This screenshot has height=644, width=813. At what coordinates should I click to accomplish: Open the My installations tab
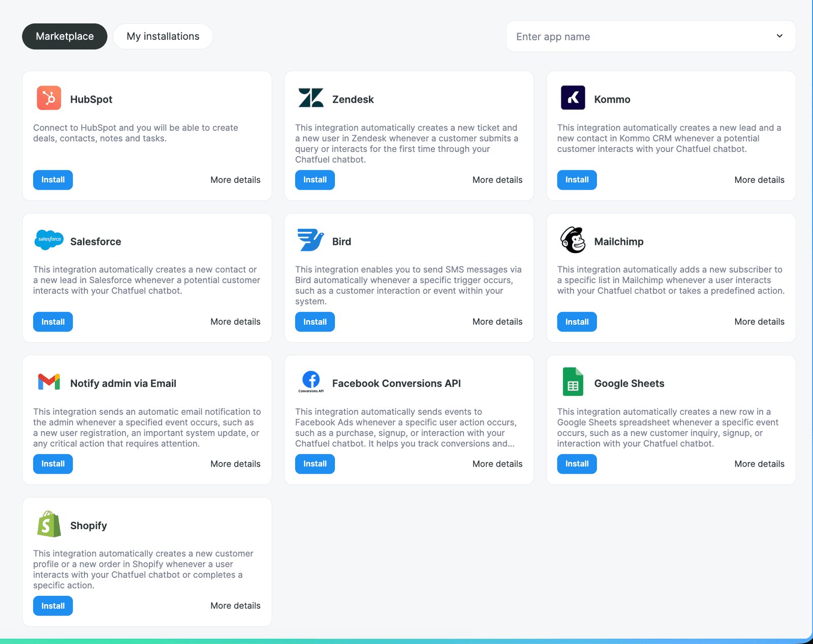coord(163,37)
